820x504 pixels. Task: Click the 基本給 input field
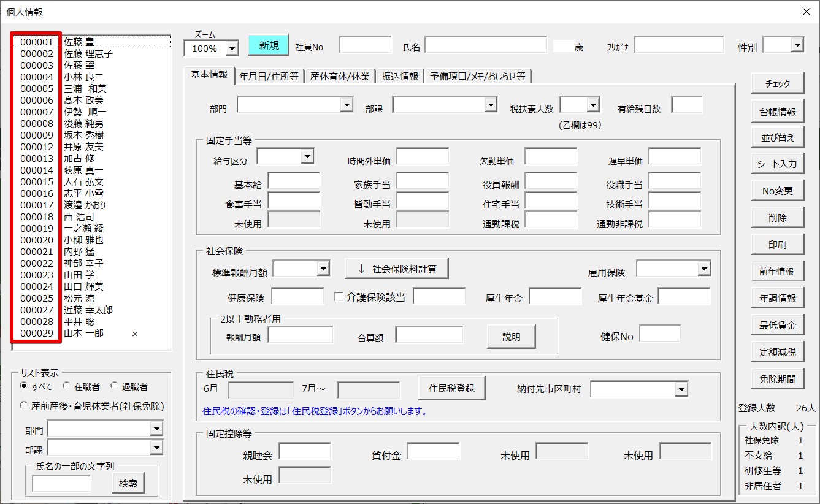coord(294,181)
